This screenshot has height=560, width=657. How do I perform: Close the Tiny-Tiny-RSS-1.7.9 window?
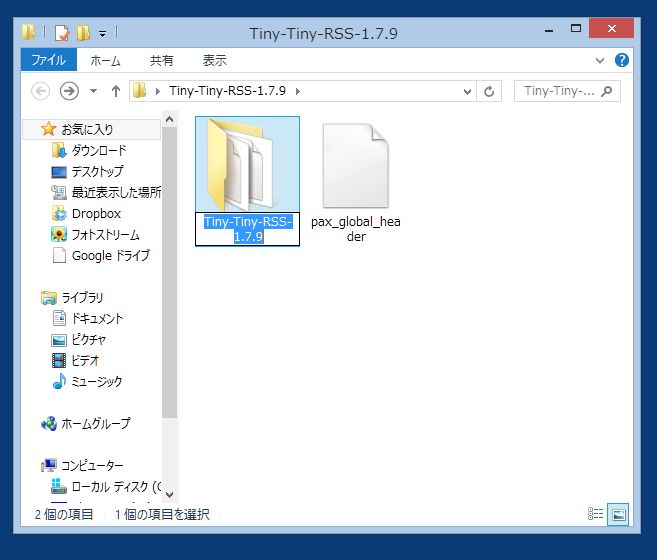pyautogui.click(x=611, y=29)
